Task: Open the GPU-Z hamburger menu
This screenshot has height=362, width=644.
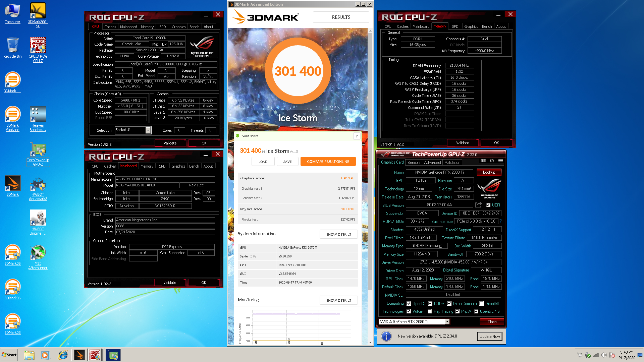Action: click(500, 161)
